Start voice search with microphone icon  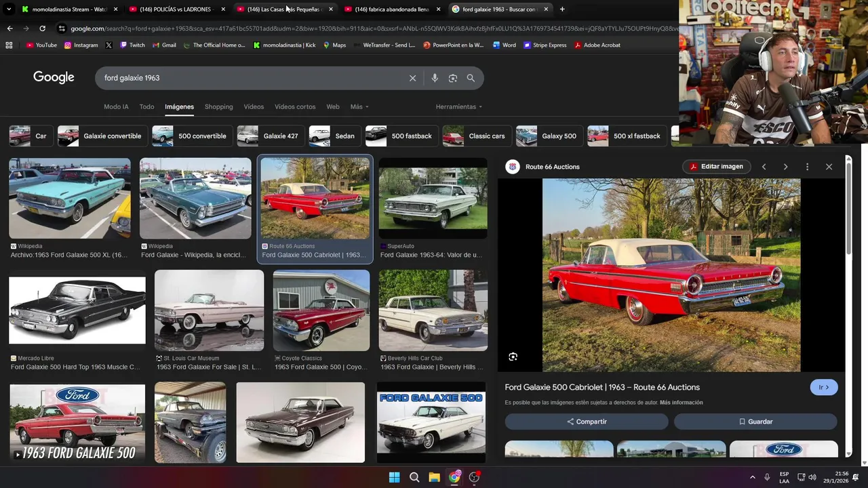click(435, 78)
